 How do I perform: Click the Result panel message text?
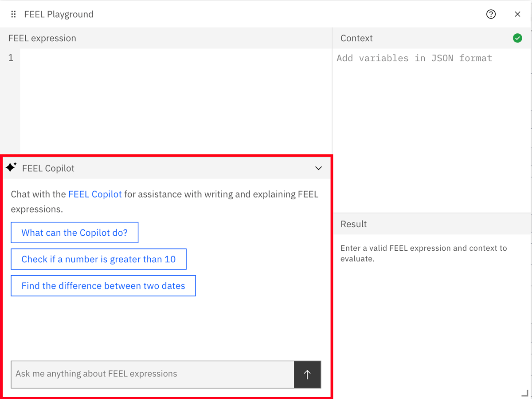[x=423, y=253]
